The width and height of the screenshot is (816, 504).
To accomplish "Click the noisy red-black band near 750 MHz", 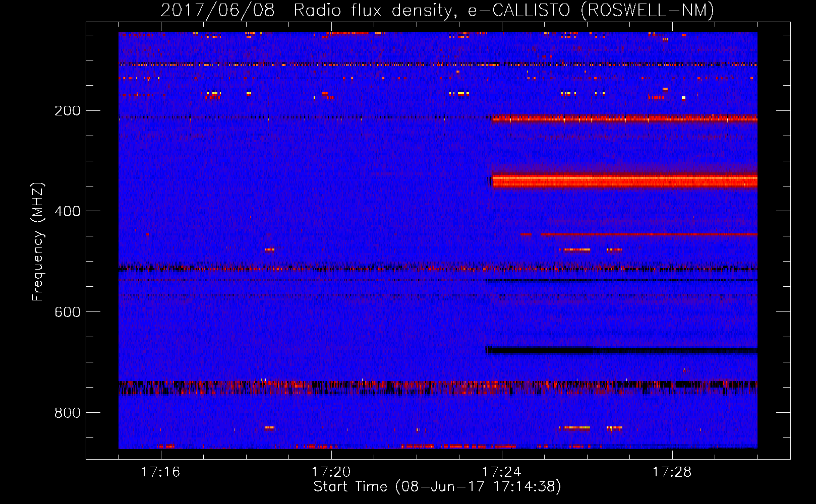I will [438, 387].
